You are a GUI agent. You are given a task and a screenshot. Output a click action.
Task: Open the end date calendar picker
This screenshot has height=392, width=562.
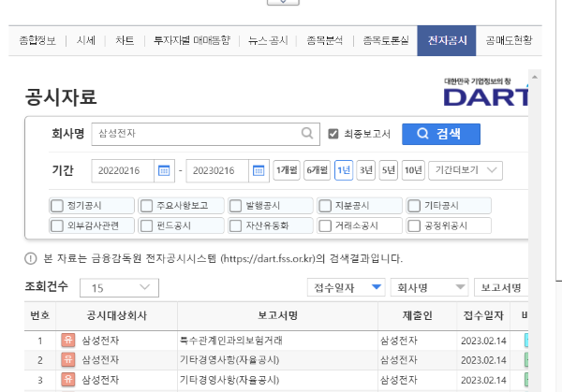pos(259,171)
